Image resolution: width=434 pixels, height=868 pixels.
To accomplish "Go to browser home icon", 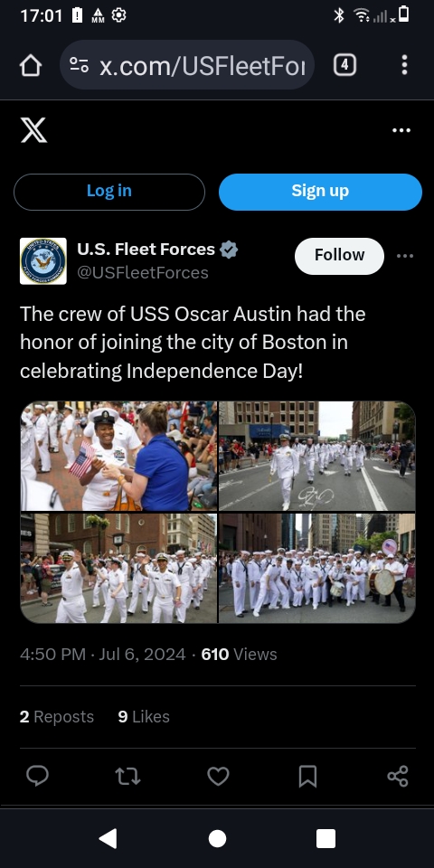I will tap(31, 65).
